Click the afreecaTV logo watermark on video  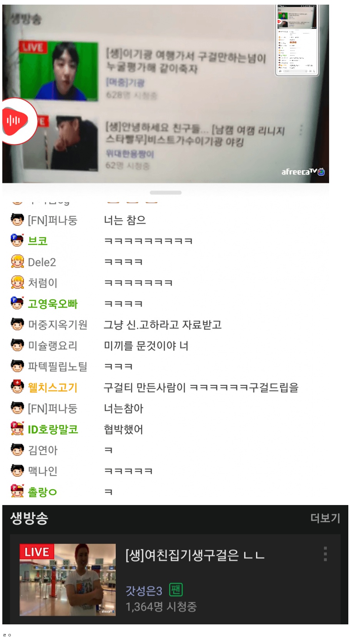(303, 172)
